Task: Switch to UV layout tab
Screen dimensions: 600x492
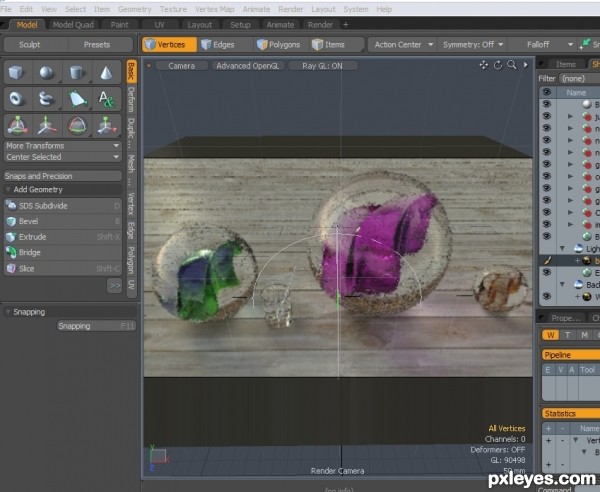Action: tap(159, 25)
